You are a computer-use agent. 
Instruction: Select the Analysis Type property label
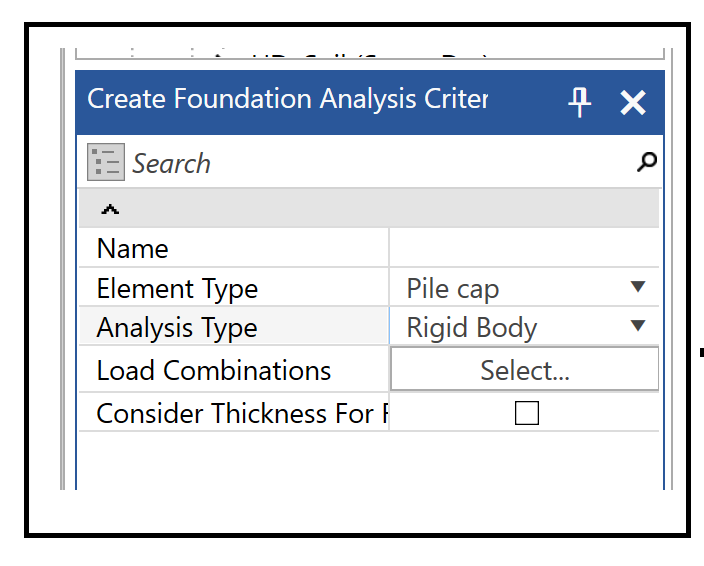pyautogui.click(x=177, y=328)
